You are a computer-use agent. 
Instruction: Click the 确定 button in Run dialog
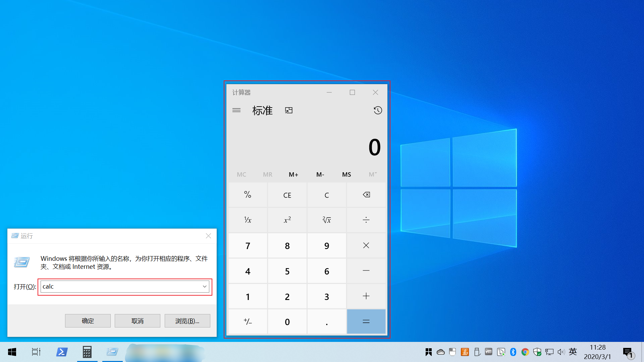(88, 321)
